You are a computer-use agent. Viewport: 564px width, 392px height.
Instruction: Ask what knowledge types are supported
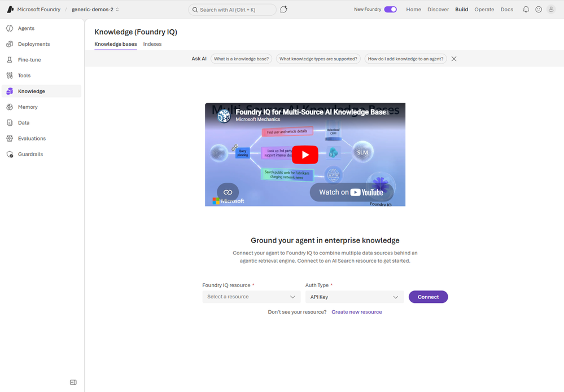pyautogui.click(x=318, y=59)
